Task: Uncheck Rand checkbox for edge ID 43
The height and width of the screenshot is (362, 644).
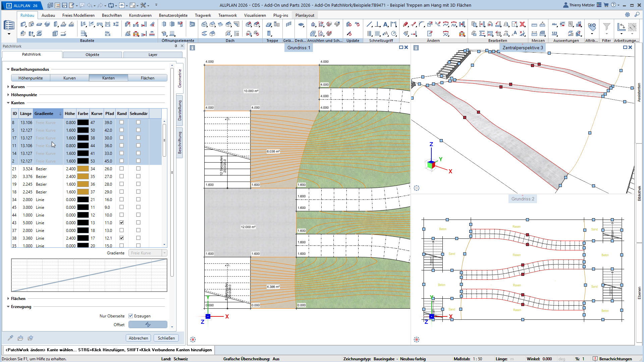Action: [x=121, y=223]
